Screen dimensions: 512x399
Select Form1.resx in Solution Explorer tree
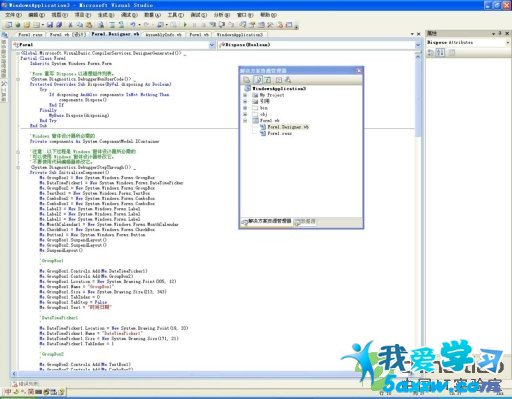pos(280,133)
